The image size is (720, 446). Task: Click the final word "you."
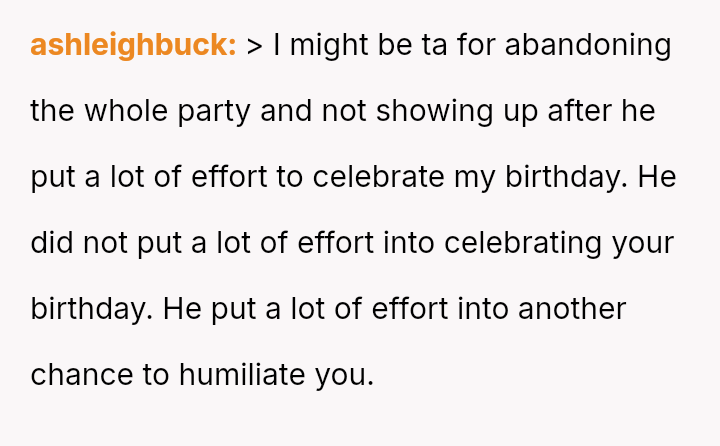click(345, 375)
